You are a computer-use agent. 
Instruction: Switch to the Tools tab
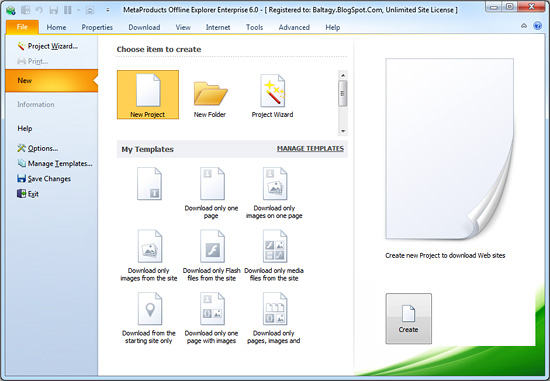(254, 27)
